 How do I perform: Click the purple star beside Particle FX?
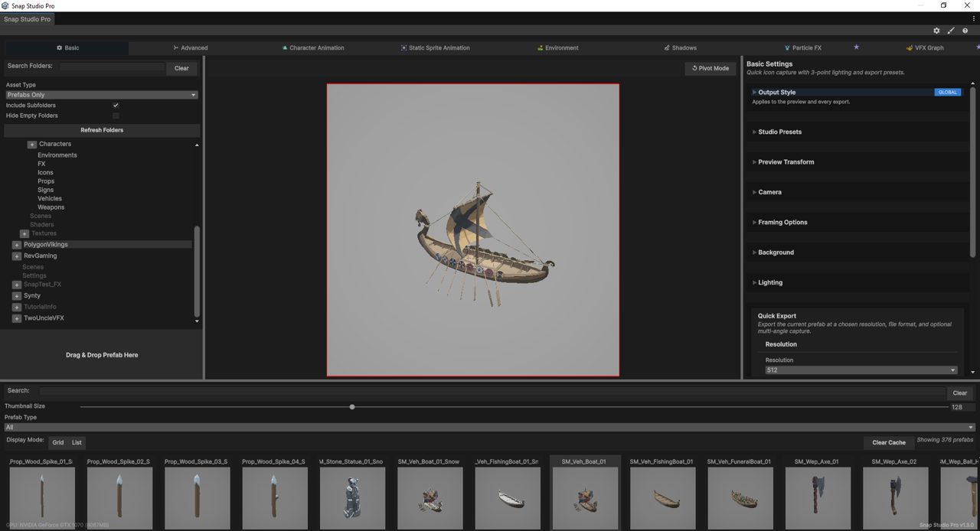(856, 47)
